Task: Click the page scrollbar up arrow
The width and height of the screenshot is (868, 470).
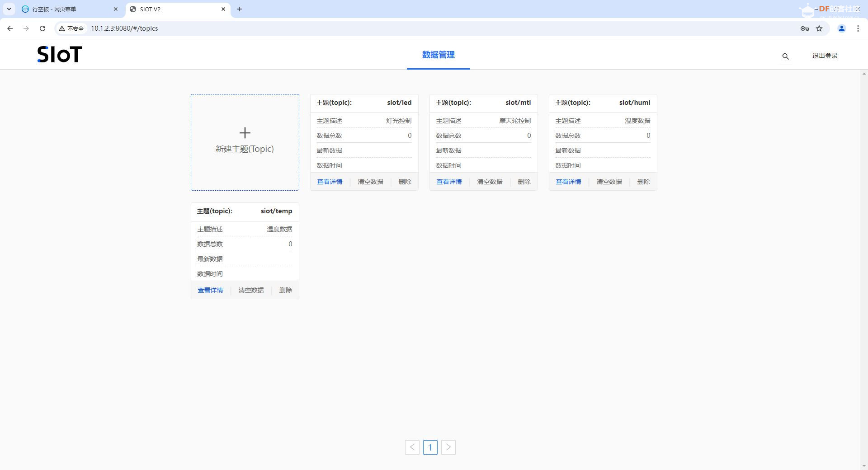Action: point(864,74)
